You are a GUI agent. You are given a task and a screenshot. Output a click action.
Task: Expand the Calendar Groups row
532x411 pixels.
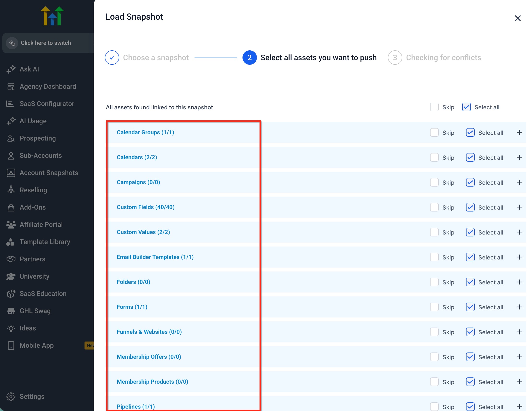[x=520, y=132]
